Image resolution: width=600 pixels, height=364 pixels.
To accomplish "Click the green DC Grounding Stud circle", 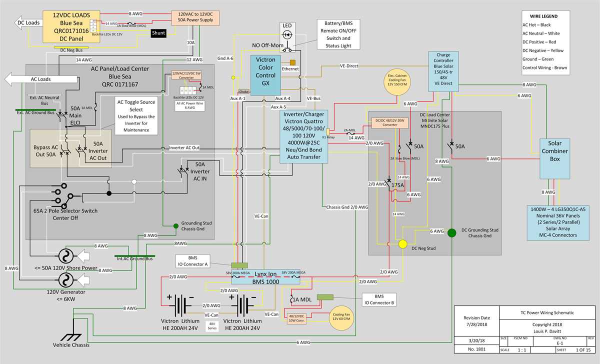I will click(452, 233).
